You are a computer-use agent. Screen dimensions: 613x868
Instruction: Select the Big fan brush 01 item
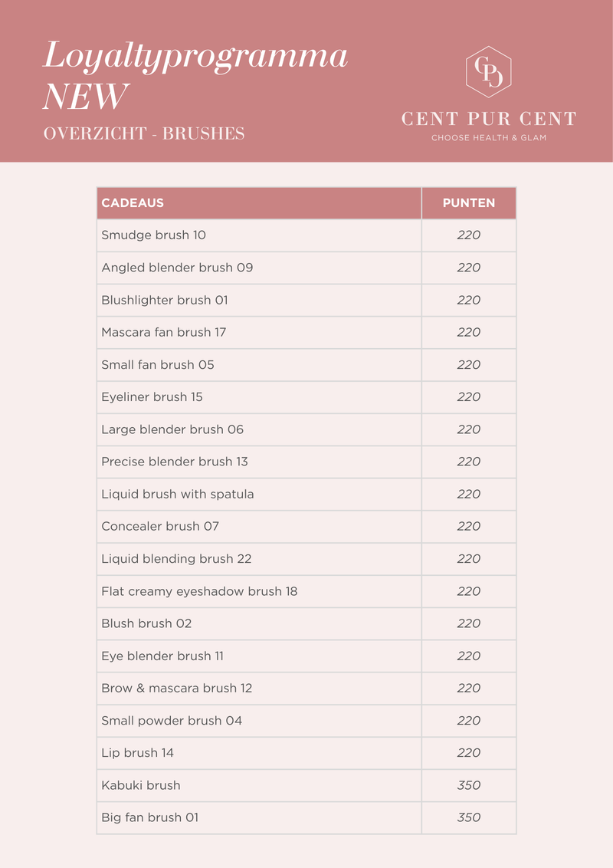(149, 817)
